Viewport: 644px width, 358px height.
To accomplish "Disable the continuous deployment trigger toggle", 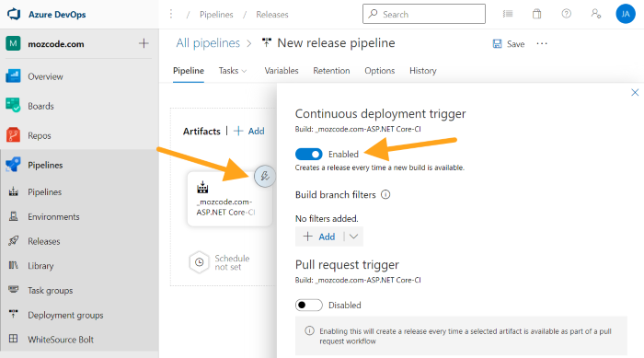I will coord(309,154).
